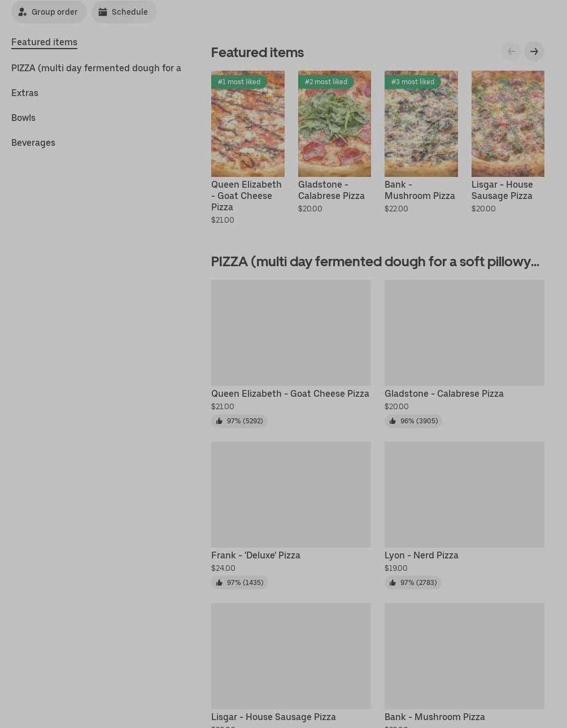Jump to the PIZZA category in sidebar
Viewport: 567px width, 728px height.
click(x=96, y=68)
